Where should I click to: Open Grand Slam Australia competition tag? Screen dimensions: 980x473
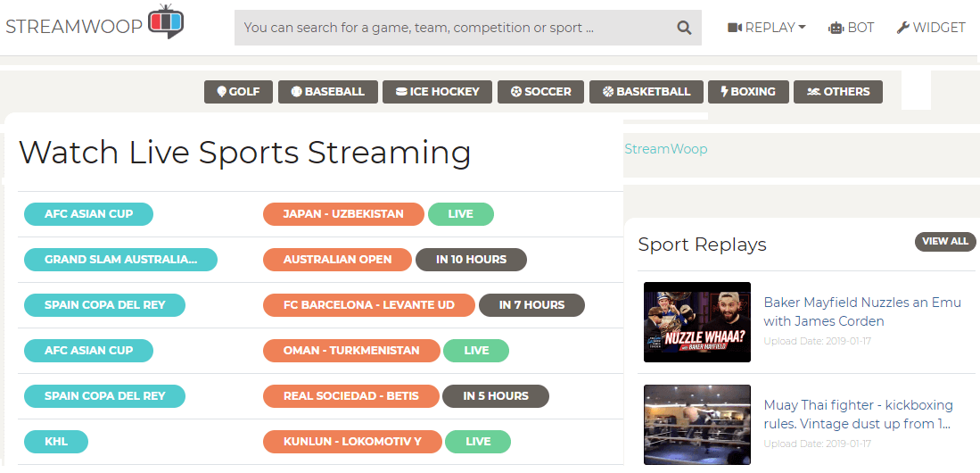[120, 260]
